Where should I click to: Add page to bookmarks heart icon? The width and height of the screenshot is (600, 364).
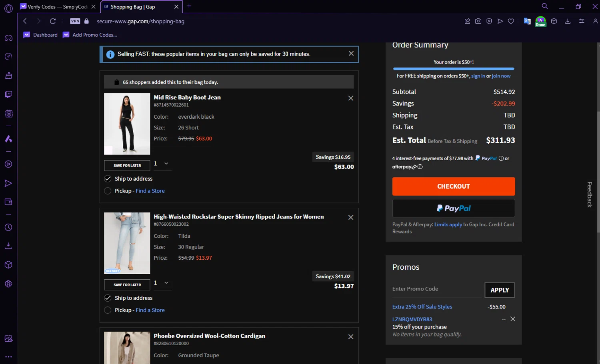511,21
